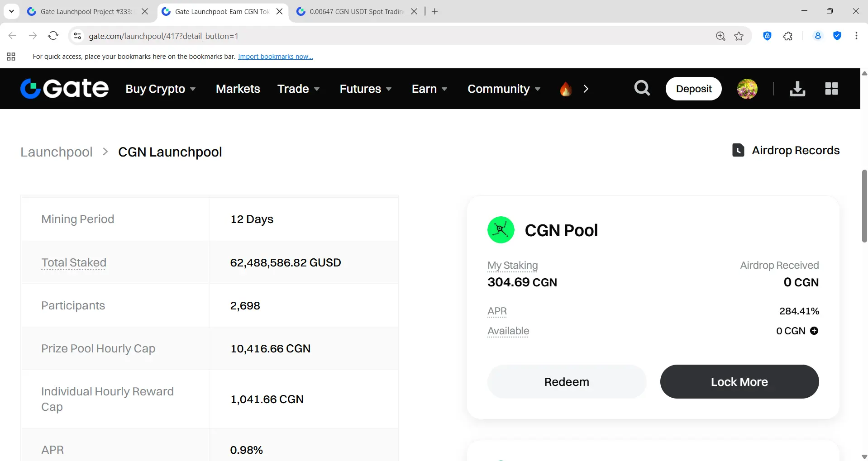The width and height of the screenshot is (868, 461).
Task: Click the Total Staked label
Action: [x=74, y=262]
